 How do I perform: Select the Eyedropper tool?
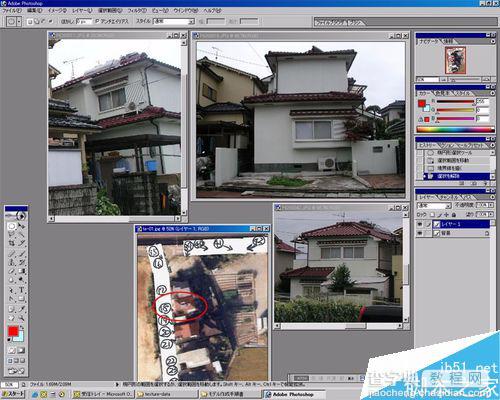tap(21, 309)
